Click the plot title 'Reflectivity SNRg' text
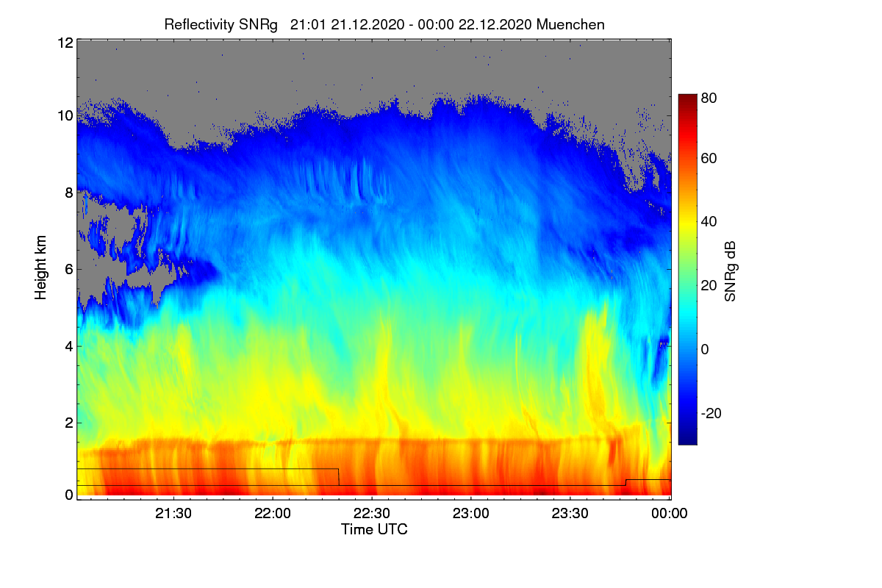 pos(221,24)
